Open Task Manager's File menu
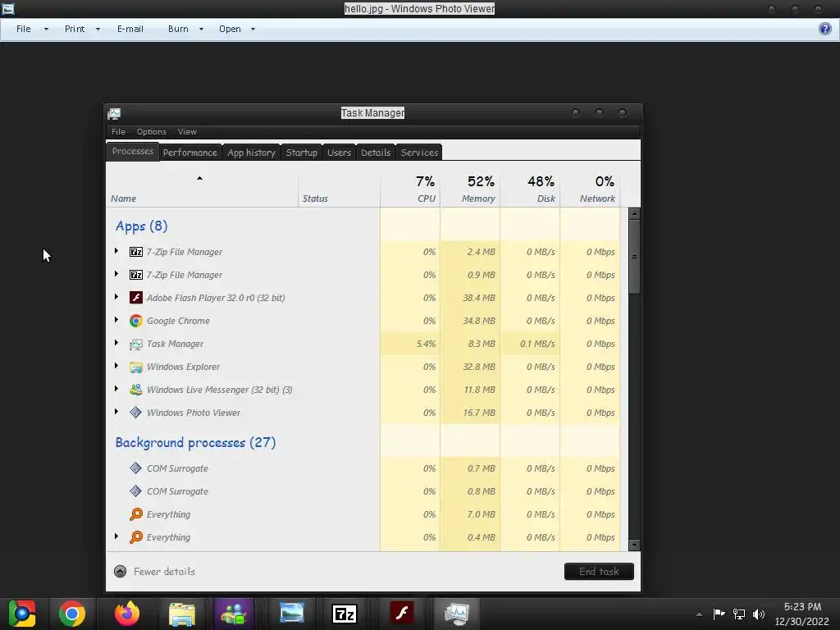Viewport: 840px width, 630px height. [118, 132]
